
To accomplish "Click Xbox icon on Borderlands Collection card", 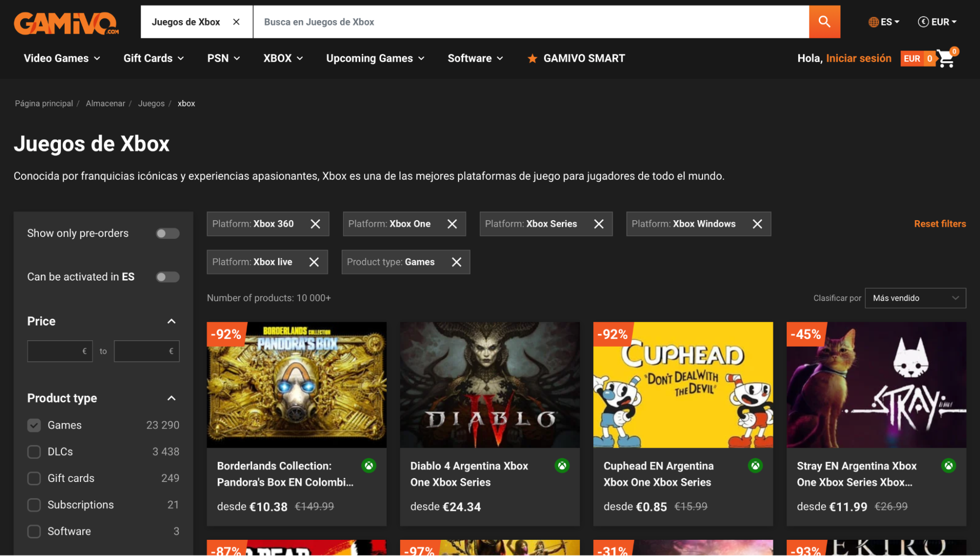I will click(369, 466).
